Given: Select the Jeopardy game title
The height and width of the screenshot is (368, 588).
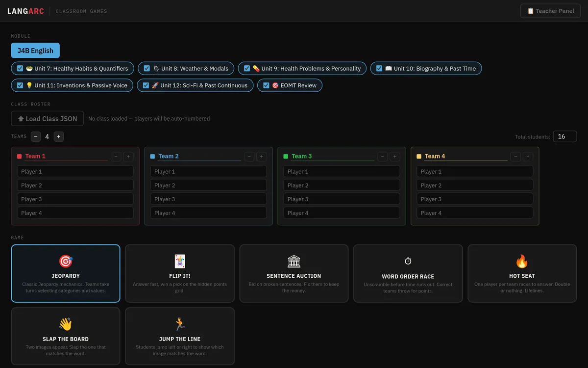Looking at the screenshot, I should click(x=66, y=276).
